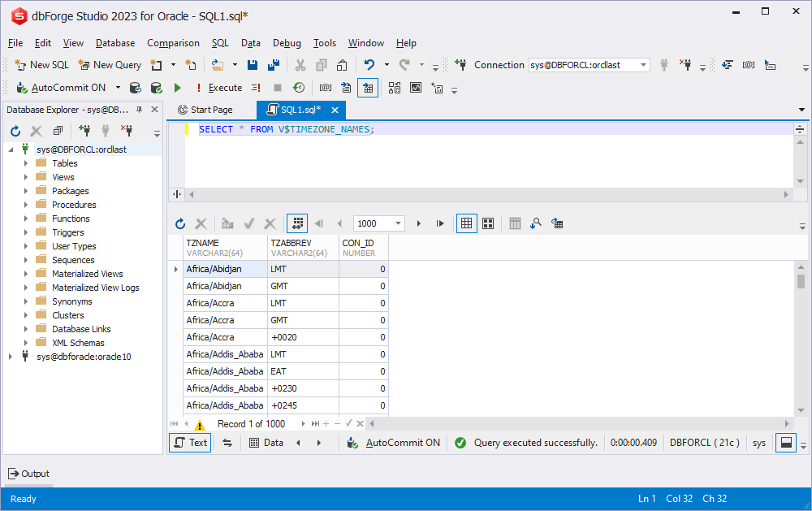Collapse the sys@DBFORCL:orcllast connection node
The width and height of the screenshot is (812, 511).
[x=11, y=149]
